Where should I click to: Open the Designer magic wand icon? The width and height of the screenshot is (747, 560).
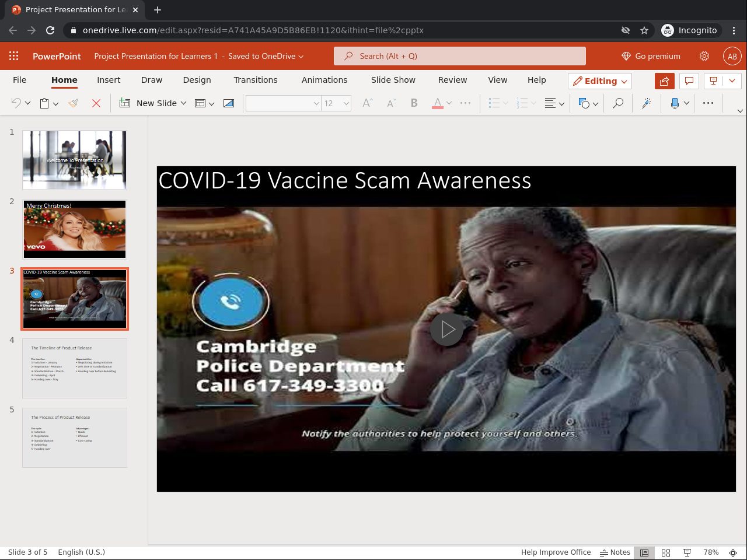[647, 103]
